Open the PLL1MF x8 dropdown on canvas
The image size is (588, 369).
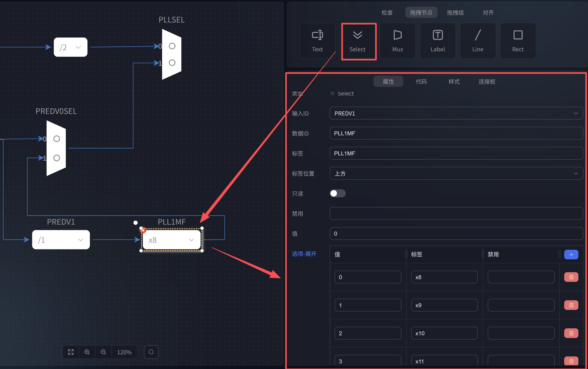pyautogui.click(x=172, y=240)
